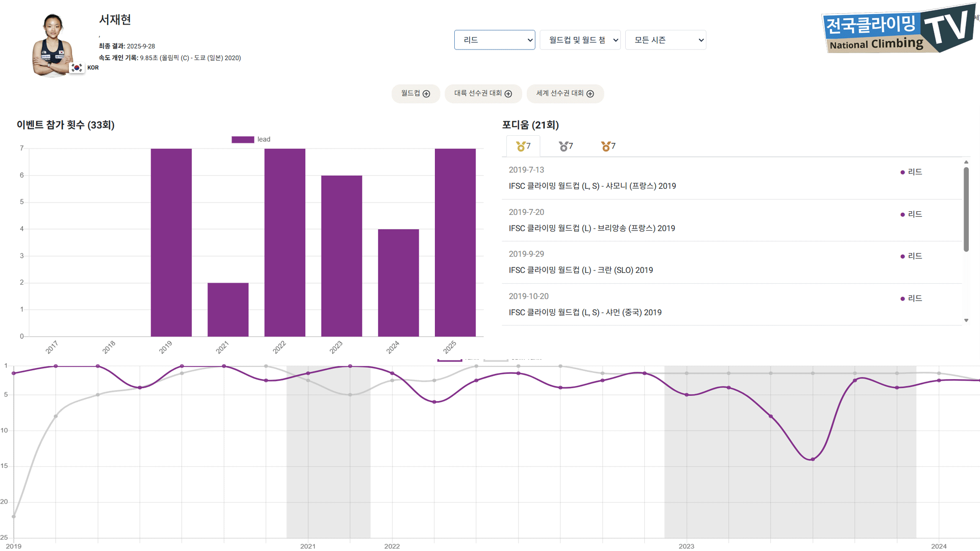Screen dimensions: 980x551
Task: Expand the 모든 시즌 season dropdown
Action: click(x=665, y=40)
